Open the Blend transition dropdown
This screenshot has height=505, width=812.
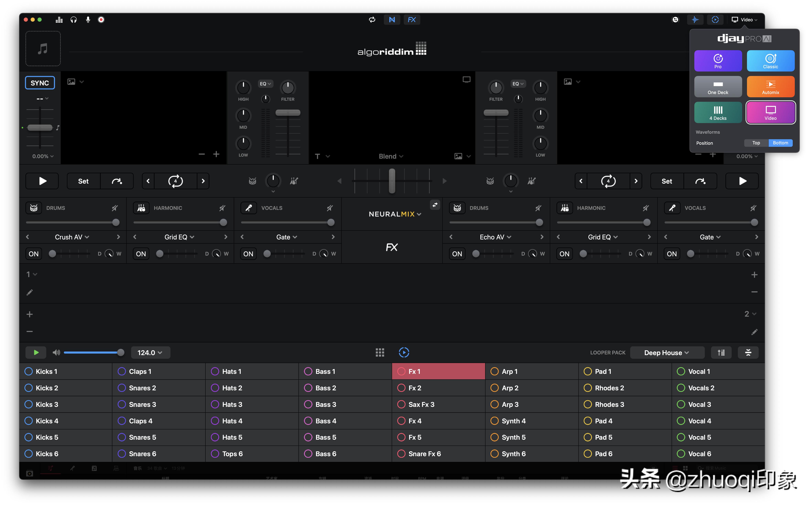(x=391, y=156)
